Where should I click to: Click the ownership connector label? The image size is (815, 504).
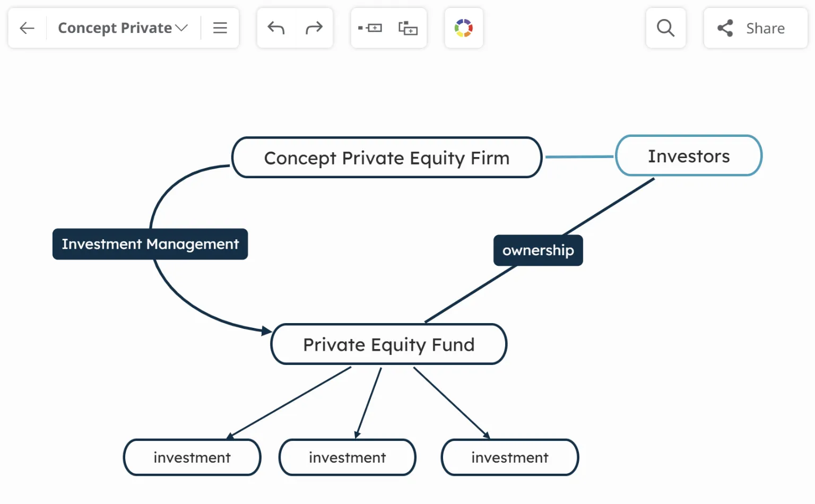538,250
